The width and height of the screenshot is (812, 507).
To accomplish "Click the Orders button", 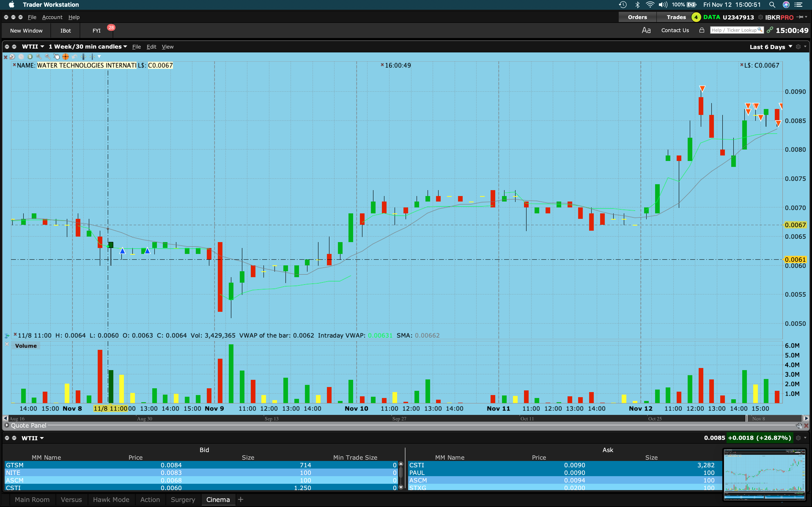I will (637, 17).
